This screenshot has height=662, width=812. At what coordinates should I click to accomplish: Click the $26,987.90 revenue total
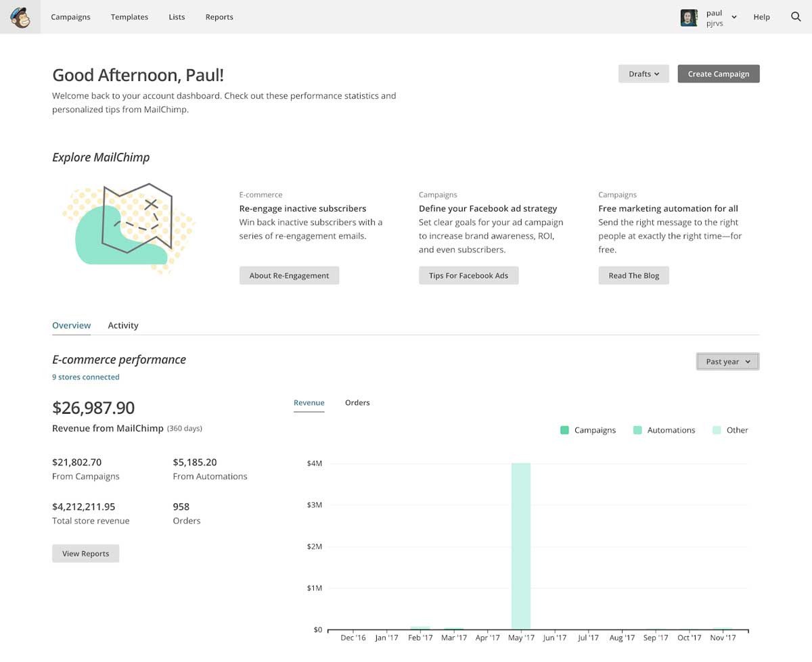point(93,408)
